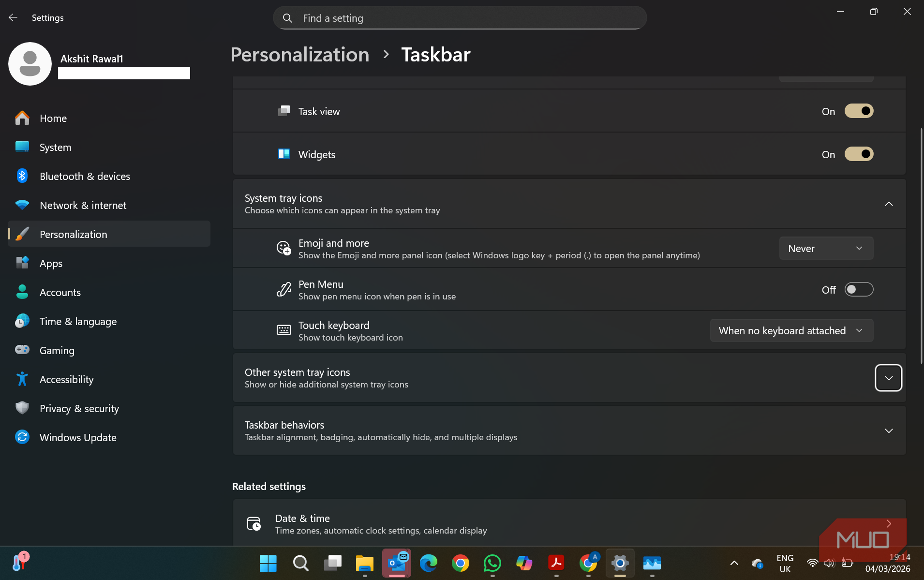Click the volume speaker tray icon
The image size is (924, 580).
coord(829,563)
